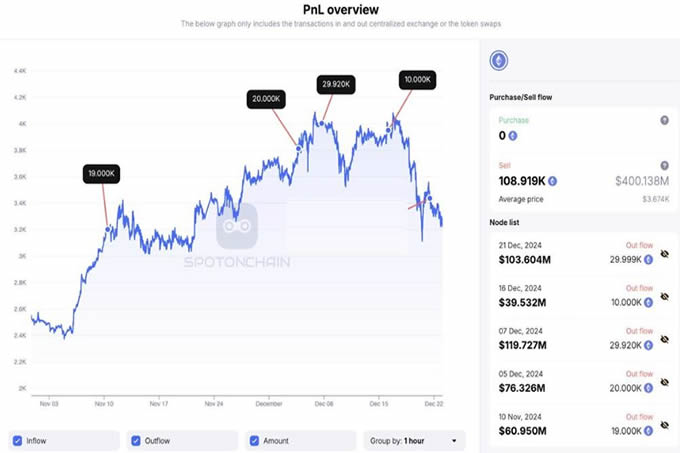
Task: Toggle eye icon for 05 Dec, 2024 node
Action: tap(664, 383)
